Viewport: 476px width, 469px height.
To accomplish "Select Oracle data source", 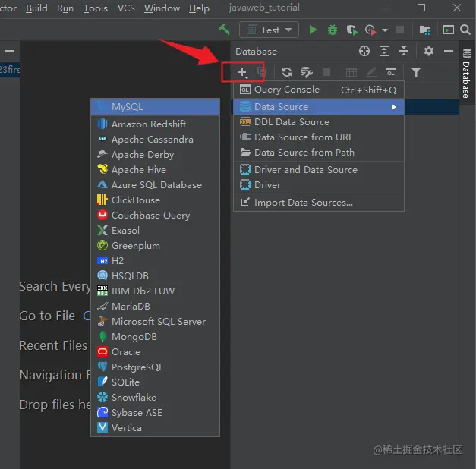I will 155,352.
